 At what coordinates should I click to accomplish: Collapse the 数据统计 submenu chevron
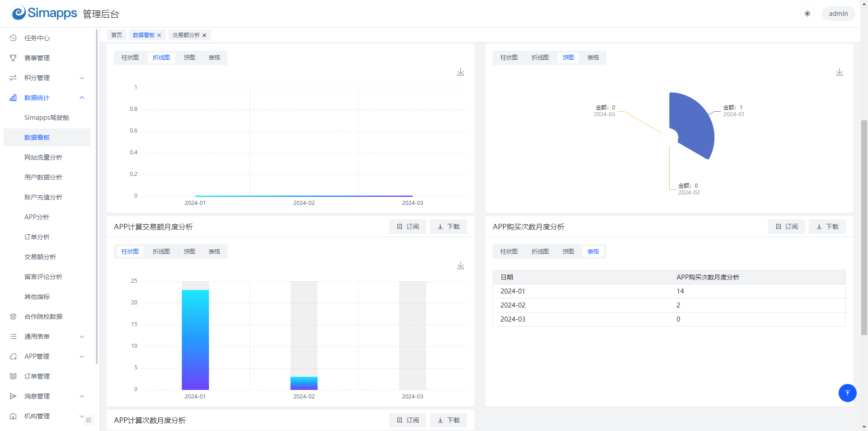click(x=82, y=98)
